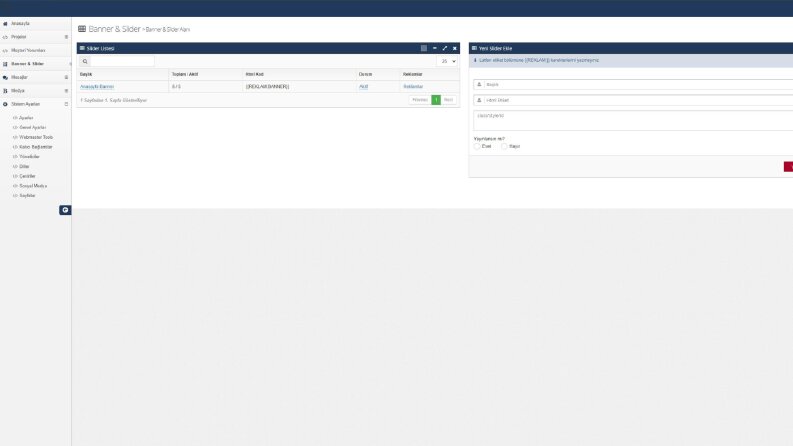The image size is (793, 446).
Task: Collapse the Sistem Ayarları submenu
Action: click(66, 104)
